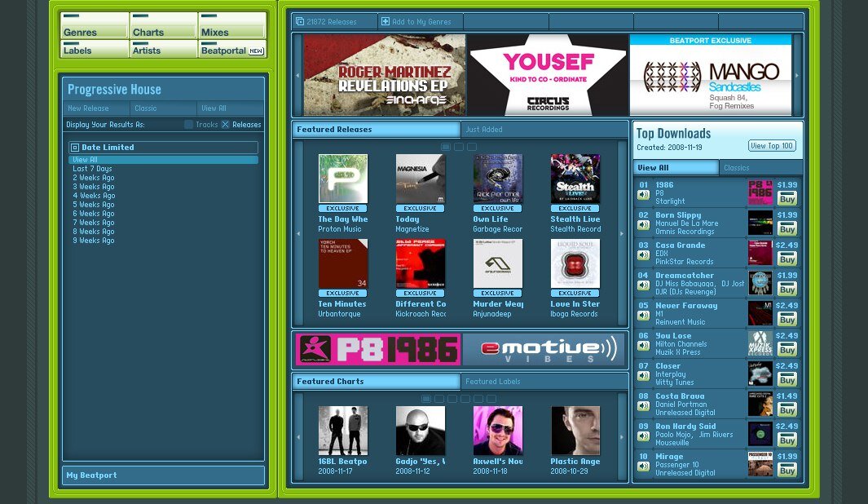Play preview of Never Faraway
Screen dimensions: 868x504
pyautogui.click(x=643, y=316)
